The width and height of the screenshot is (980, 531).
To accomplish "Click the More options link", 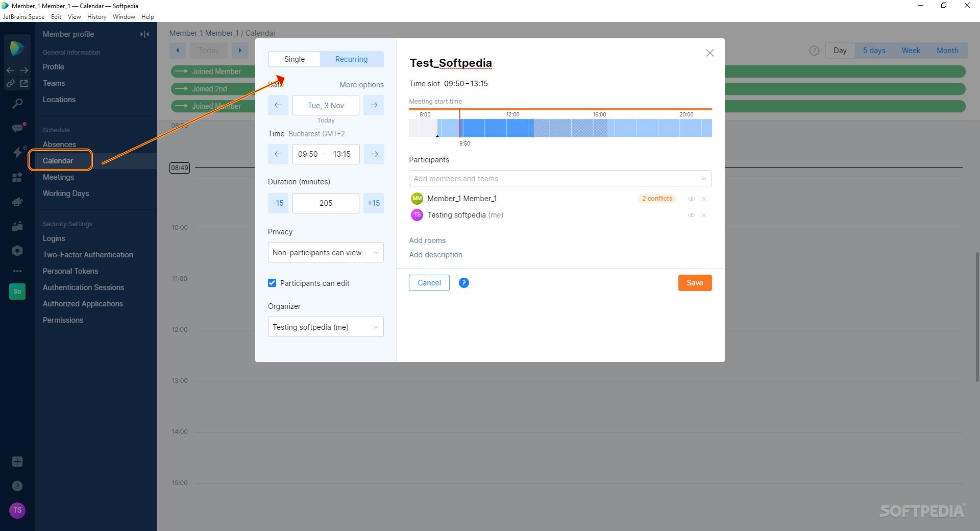I will coord(361,85).
